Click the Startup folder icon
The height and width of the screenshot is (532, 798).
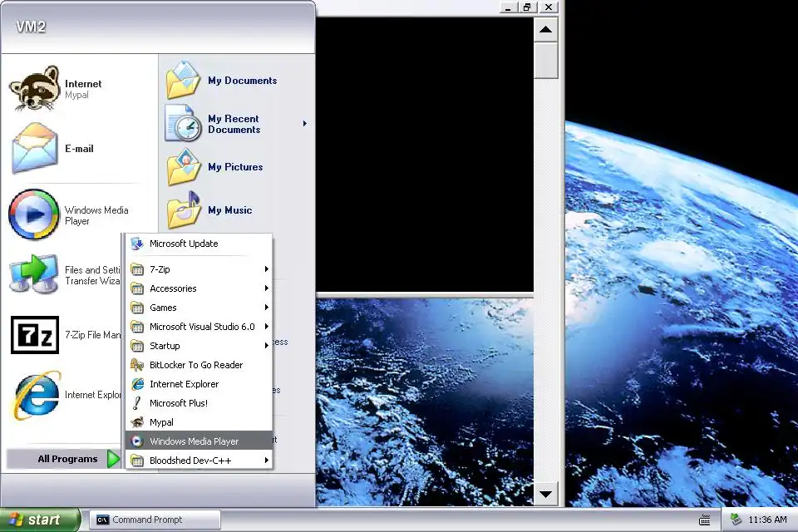[137, 346]
